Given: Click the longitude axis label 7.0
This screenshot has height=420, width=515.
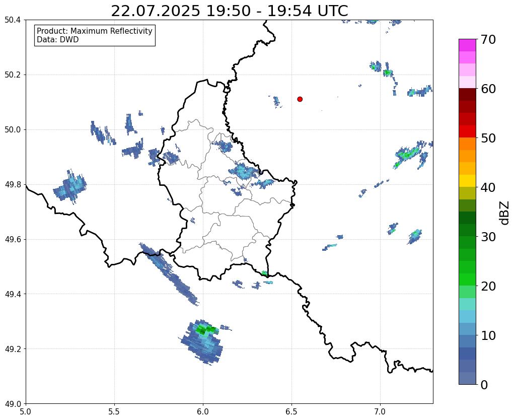Looking at the screenshot, I should pyautogui.click(x=380, y=412).
